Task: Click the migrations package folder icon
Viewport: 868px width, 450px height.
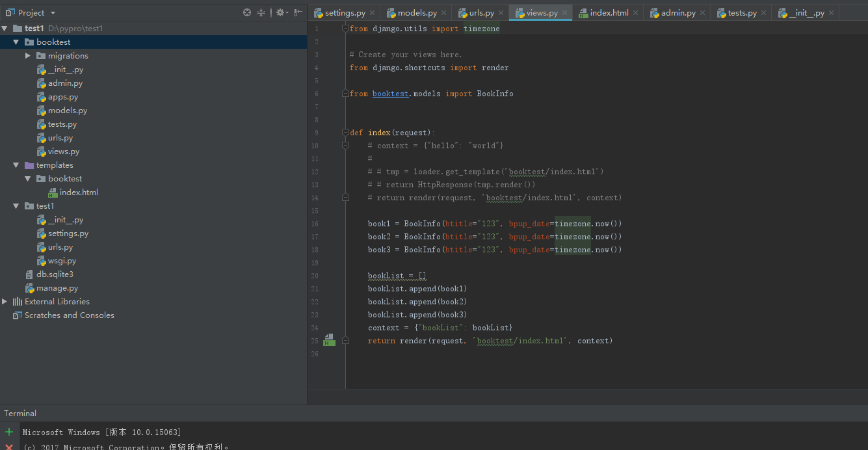Action: (41, 56)
